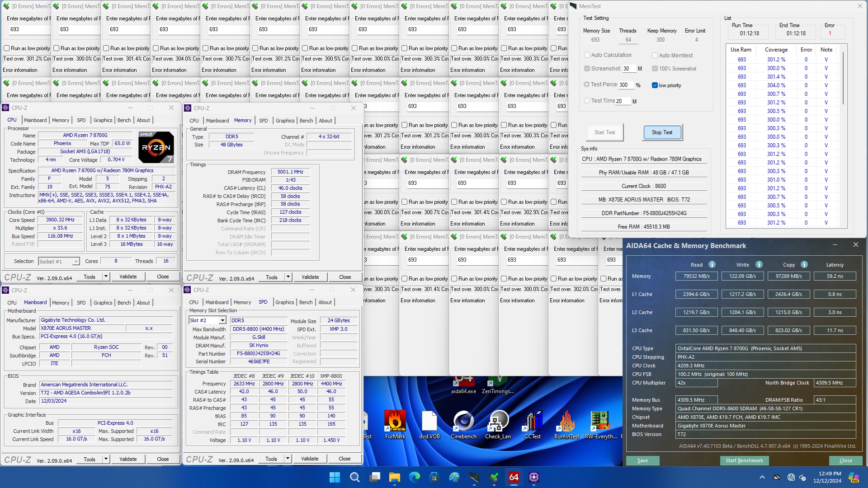Click the Start Test button
This screenshot has width=868, height=488.
coord(605,132)
